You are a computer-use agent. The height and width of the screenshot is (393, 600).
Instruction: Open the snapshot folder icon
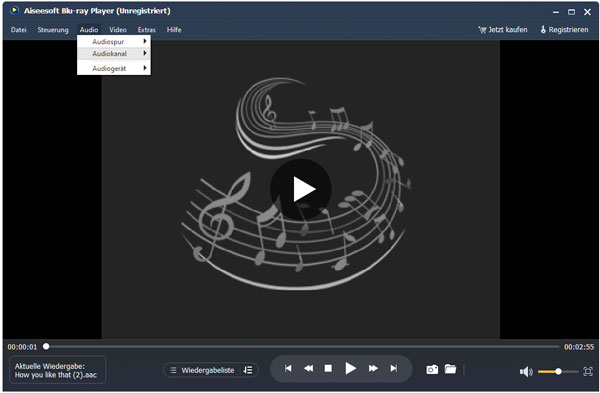[450, 369]
